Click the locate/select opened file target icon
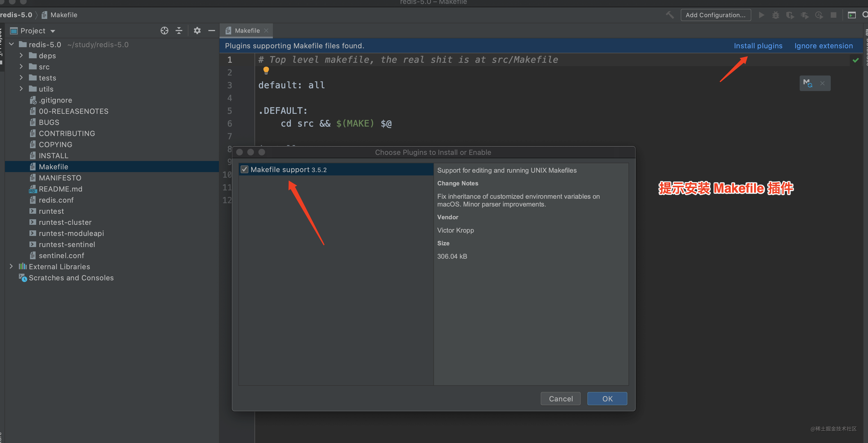 (x=164, y=31)
